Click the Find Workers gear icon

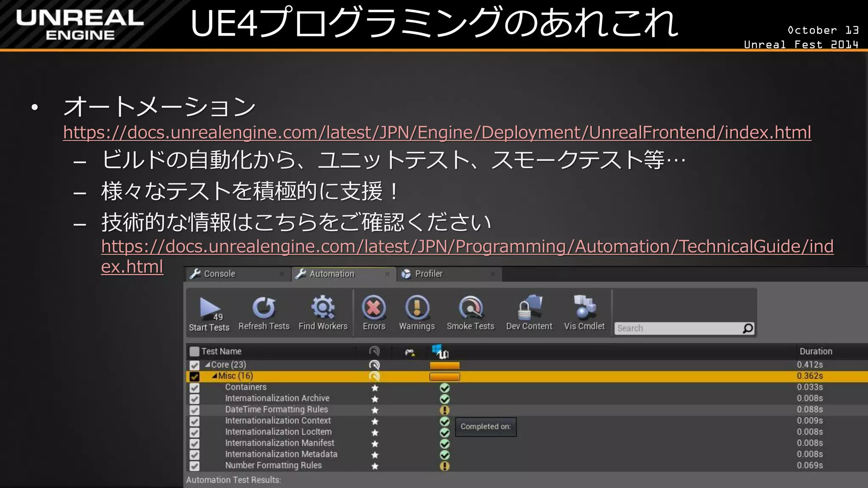323,307
